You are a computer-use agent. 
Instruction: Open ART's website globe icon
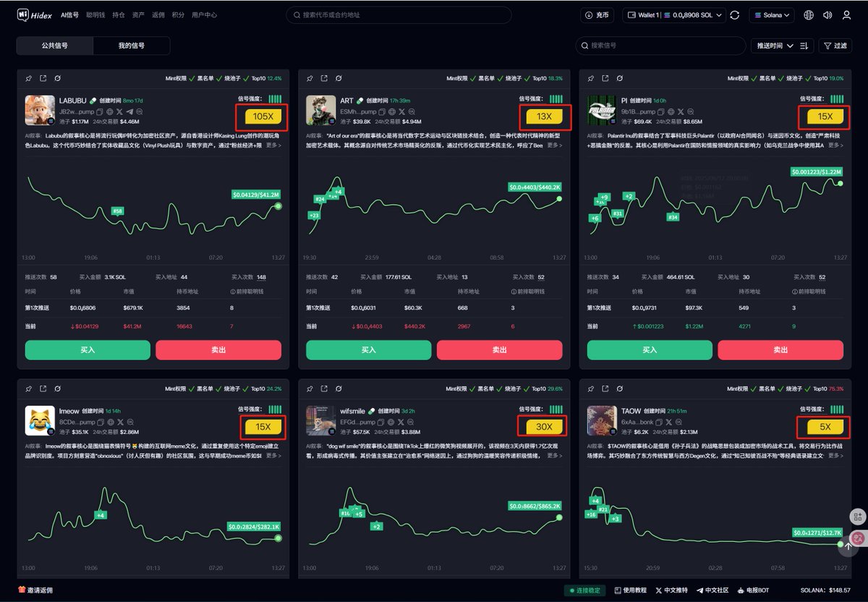(391, 111)
